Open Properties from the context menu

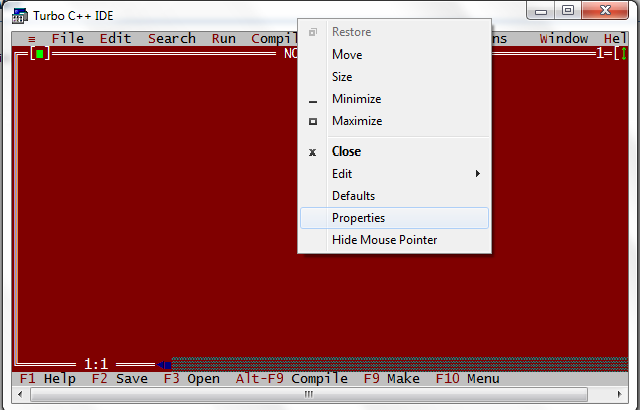[x=394, y=218]
